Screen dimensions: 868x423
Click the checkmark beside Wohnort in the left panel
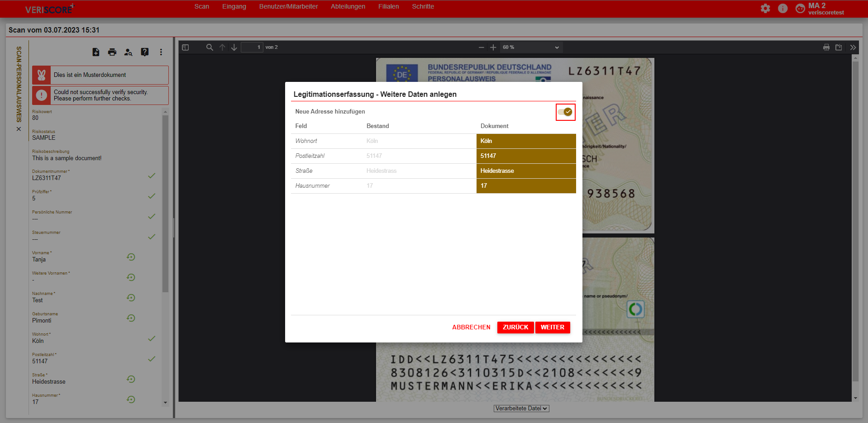[x=152, y=338]
